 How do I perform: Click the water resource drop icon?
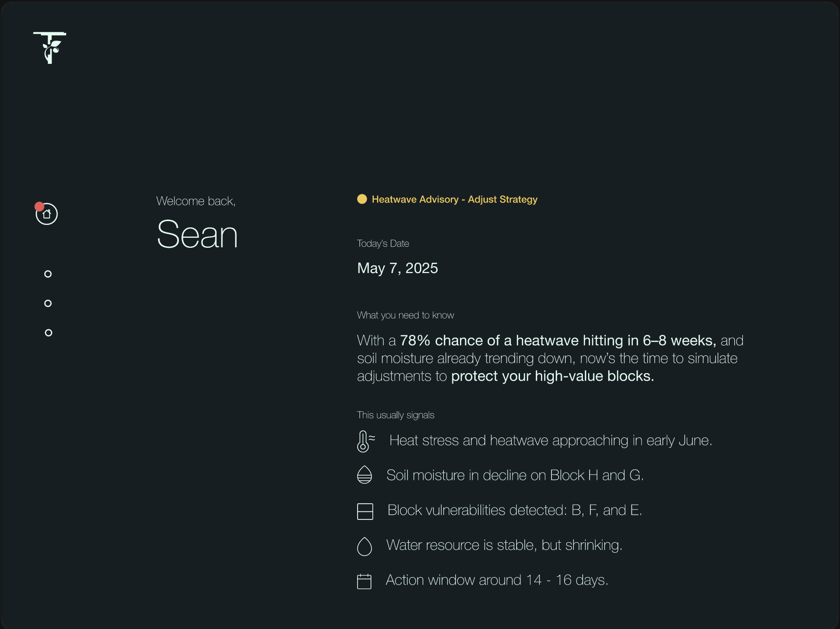[364, 546]
